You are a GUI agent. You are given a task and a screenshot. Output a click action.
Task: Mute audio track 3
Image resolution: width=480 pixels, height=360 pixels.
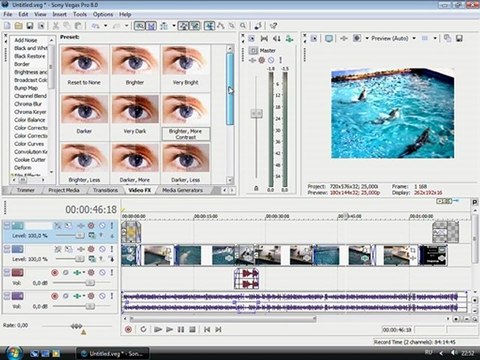pyautogui.click(x=102, y=273)
